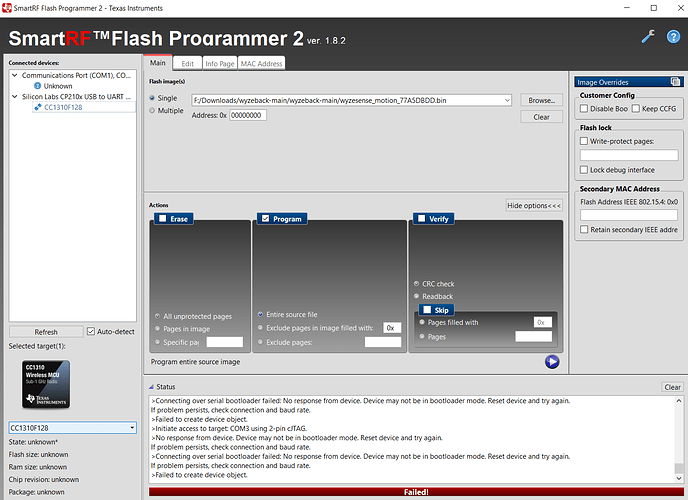Click the red Failed! progress bar
This screenshot has width=688, height=500.
(x=416, y=492)
